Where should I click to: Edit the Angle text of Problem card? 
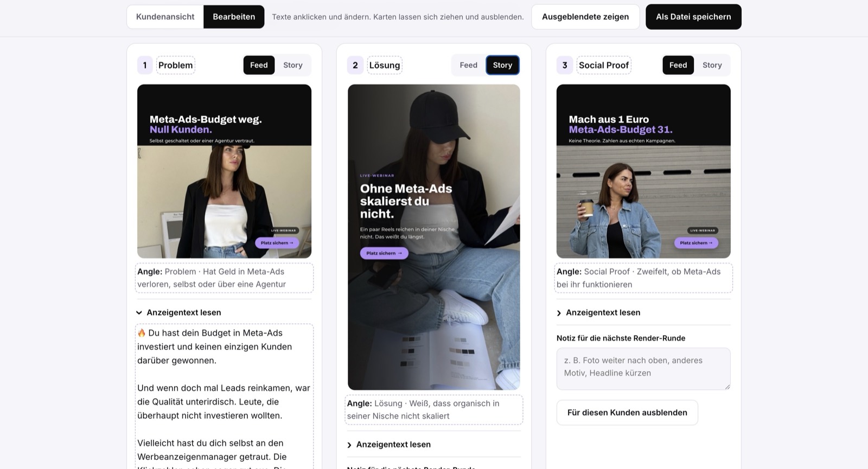point(224,278)
